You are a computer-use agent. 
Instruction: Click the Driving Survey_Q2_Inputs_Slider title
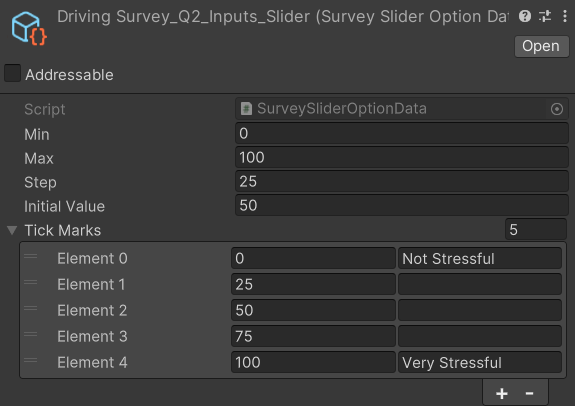[283, 17]
